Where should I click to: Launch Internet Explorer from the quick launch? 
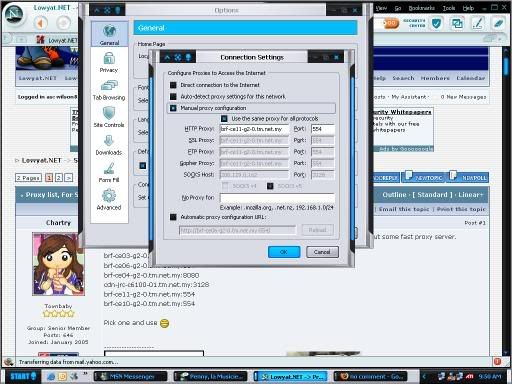(51, 377)
